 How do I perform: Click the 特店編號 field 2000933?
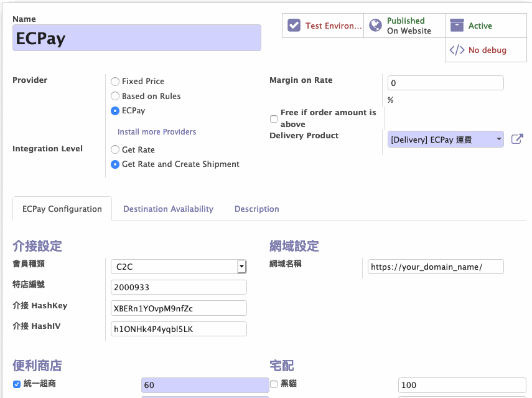[179, 287]
